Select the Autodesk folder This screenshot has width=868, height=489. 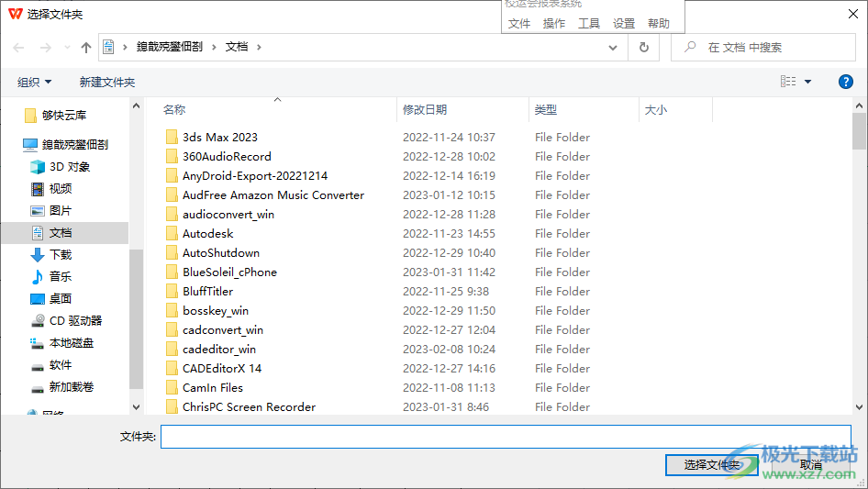tap(207, 234)
